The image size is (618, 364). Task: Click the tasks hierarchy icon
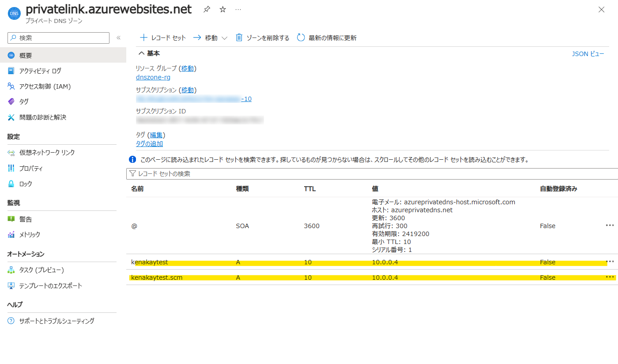pos(11,270)
